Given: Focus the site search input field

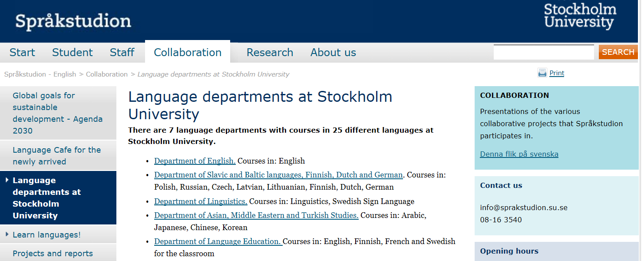Looking at the screenshot, I should [x=544, y=52].
